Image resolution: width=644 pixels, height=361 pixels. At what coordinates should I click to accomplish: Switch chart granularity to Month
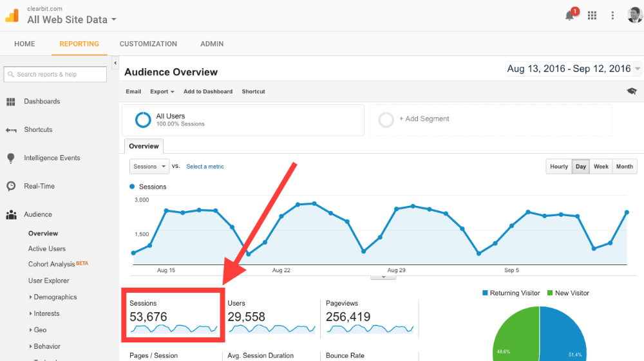pos(624,167)
